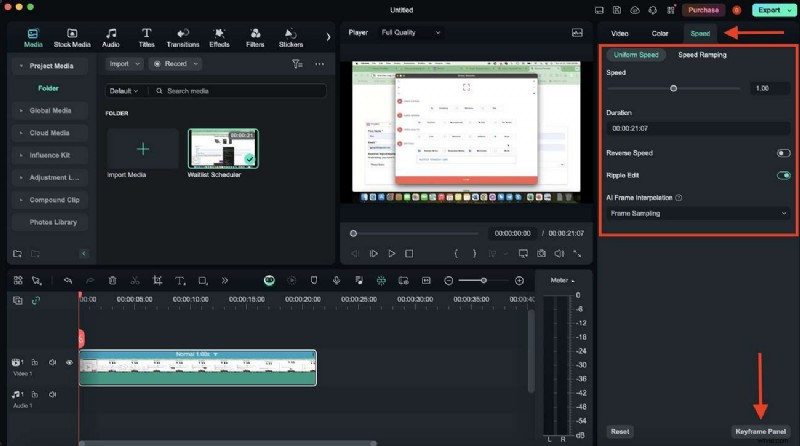800x446 pixels.
Task: Click the player scope/snapshot view icon
Action: pos(577,33)
